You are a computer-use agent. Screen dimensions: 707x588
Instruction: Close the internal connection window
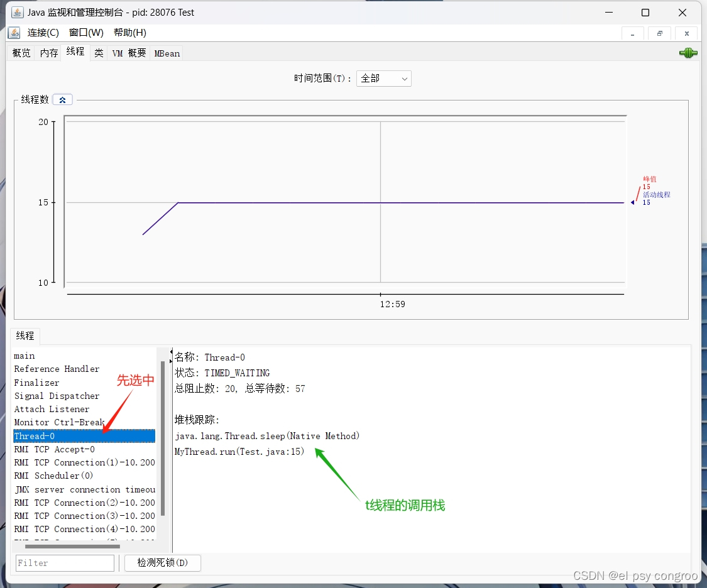click(687, 34)
